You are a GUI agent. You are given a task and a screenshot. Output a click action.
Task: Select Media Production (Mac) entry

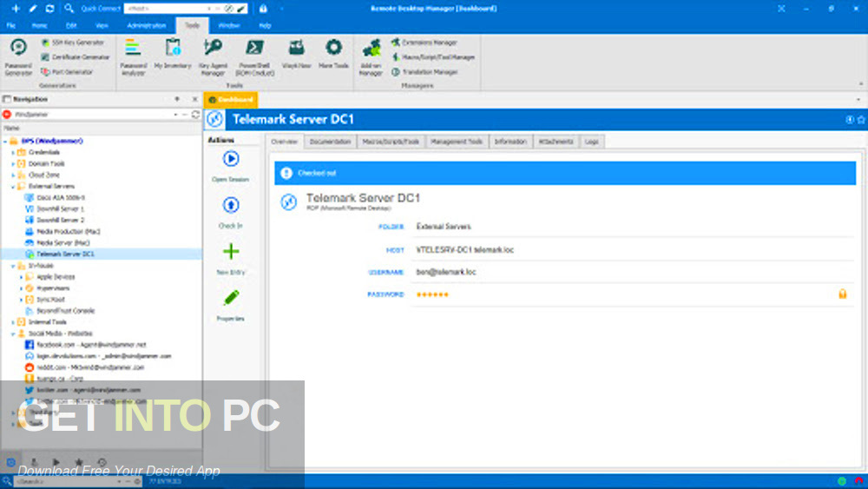tap(68, 232)
